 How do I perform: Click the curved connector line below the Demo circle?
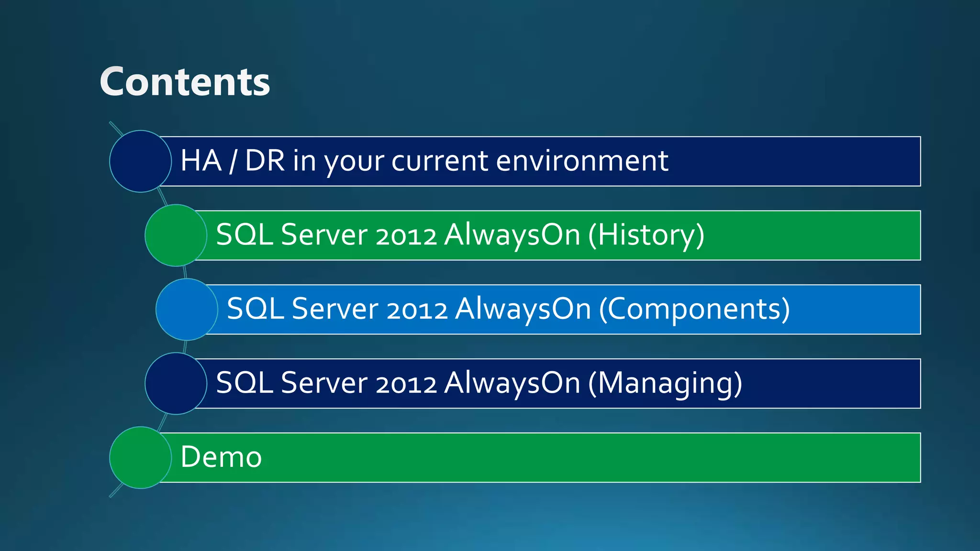(x=115, y=491)
